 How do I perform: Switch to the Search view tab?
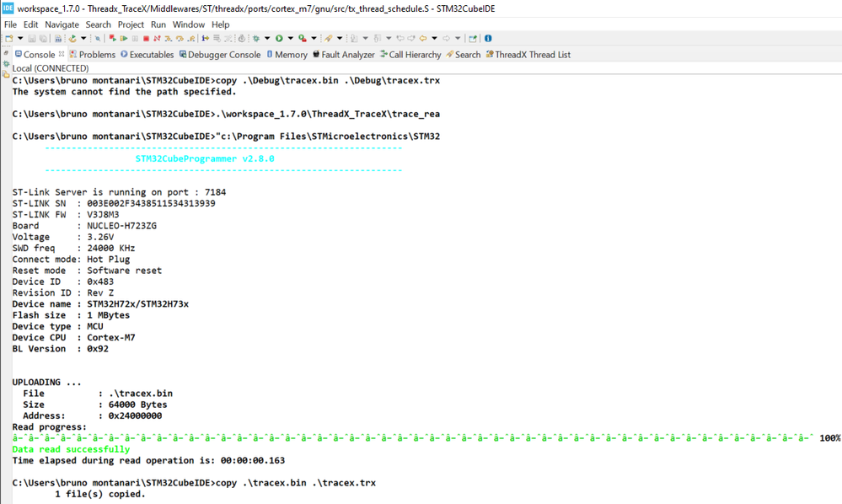pos(464,55)
